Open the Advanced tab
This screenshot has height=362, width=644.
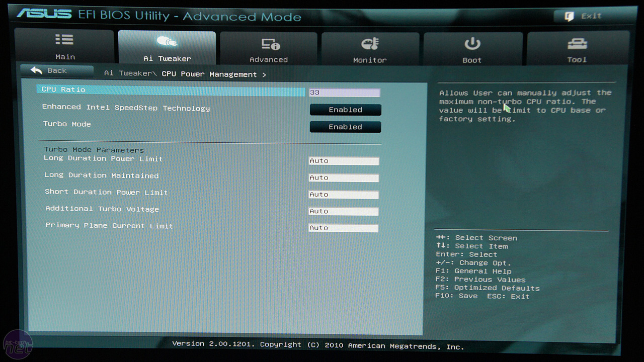269,48
